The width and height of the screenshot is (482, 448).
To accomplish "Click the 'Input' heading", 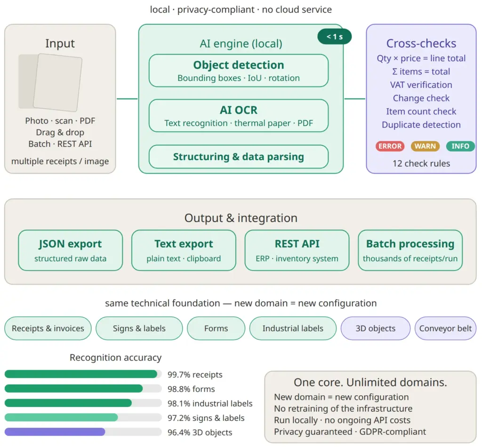I will click(x=60, y=43).
